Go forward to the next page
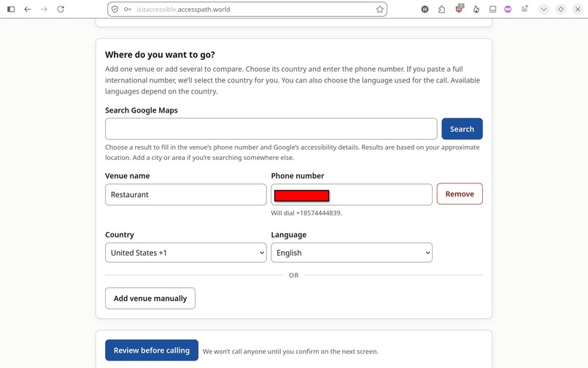This screenshot has width=588, height=368. click(44, 9)
